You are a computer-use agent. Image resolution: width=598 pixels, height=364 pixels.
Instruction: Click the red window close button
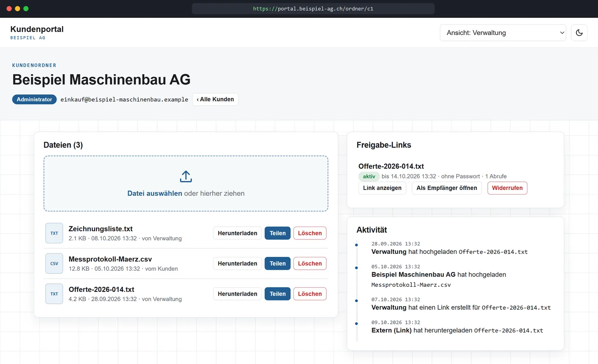point(9,9)
